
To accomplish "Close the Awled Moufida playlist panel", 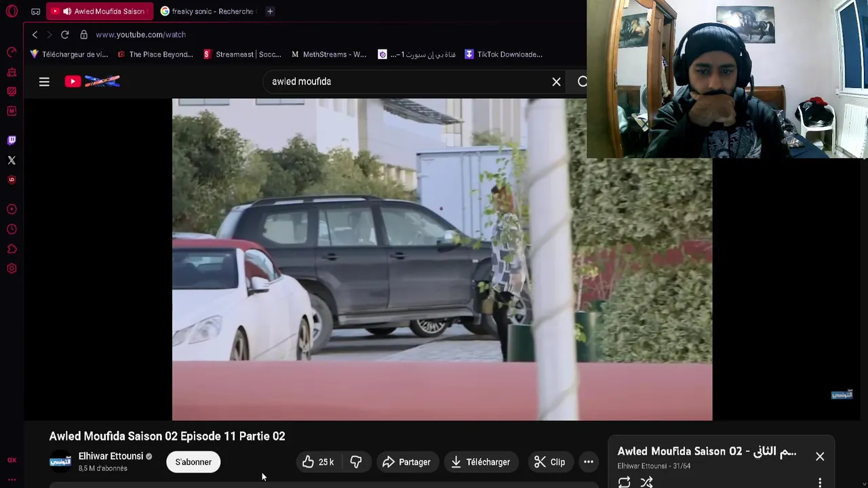I will pos(820,456).
